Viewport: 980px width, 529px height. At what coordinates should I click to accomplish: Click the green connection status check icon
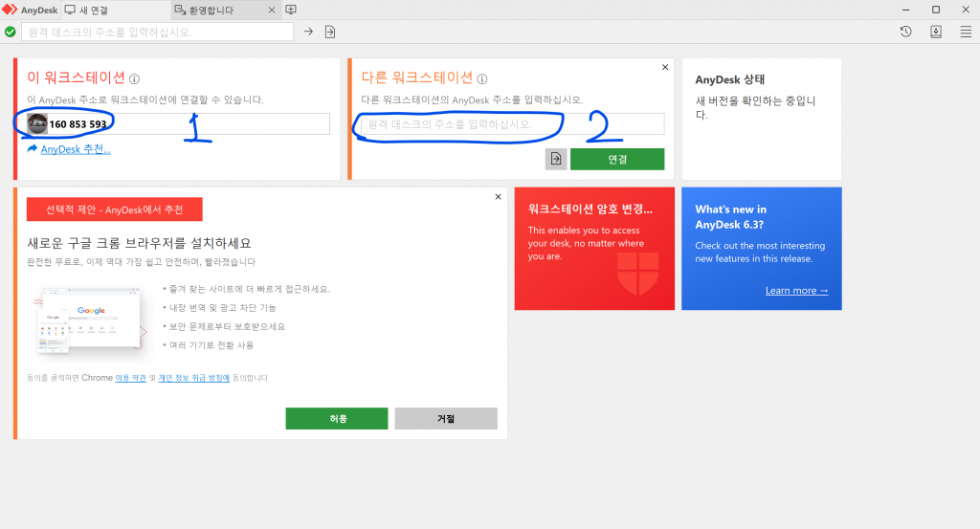(10, 32)
